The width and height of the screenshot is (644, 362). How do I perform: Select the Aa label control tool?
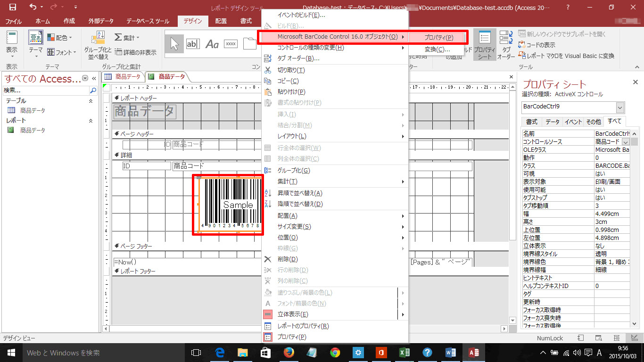click(212, 44)
